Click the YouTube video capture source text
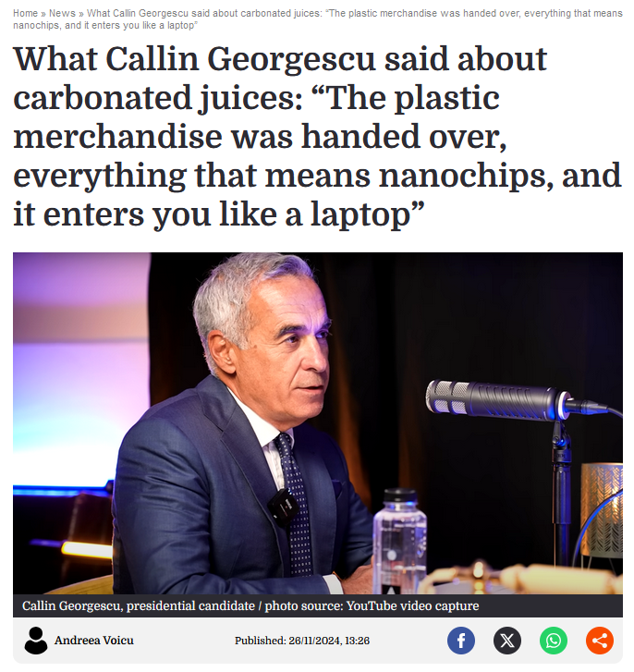Screen dimensions: 634x672 click(x=412, y=606)
